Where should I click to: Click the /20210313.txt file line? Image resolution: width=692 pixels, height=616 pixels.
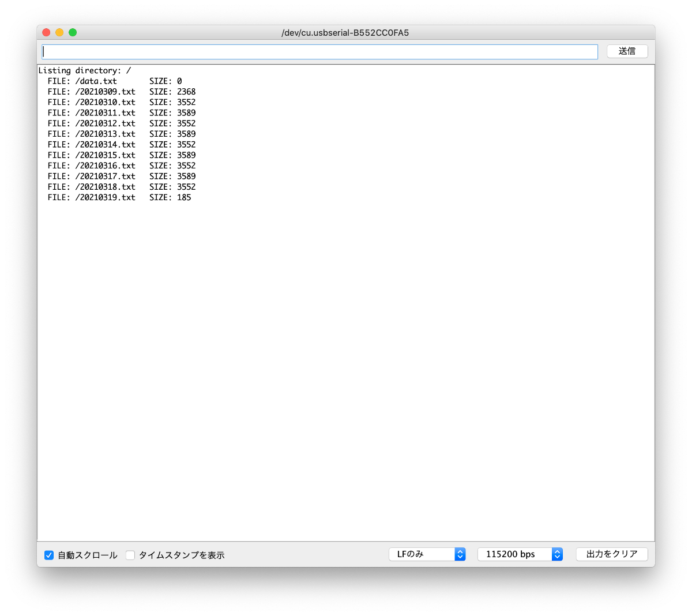[122, 134]
